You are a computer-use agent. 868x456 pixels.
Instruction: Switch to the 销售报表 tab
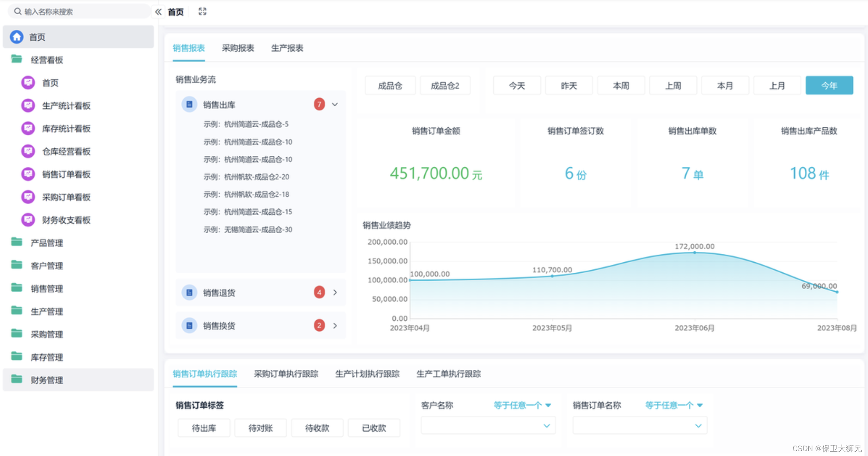coord(189,48)
